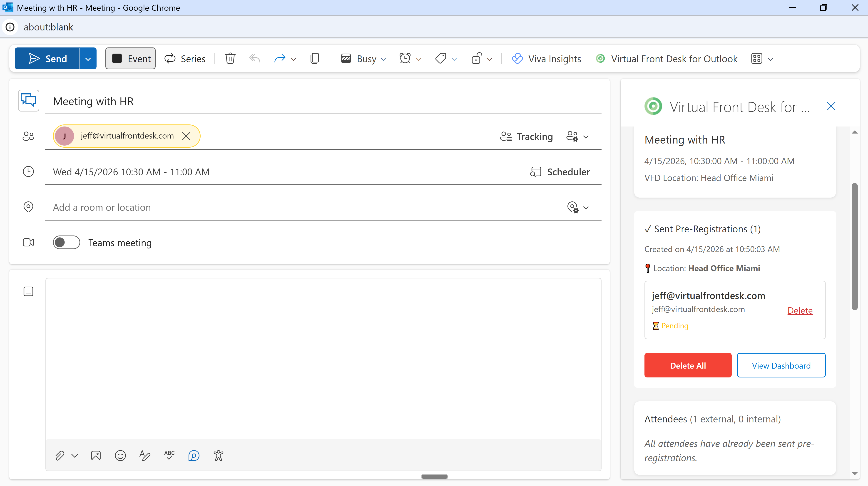
Task: Open the emoji picker smiley icon
Action: coord(120,456)
